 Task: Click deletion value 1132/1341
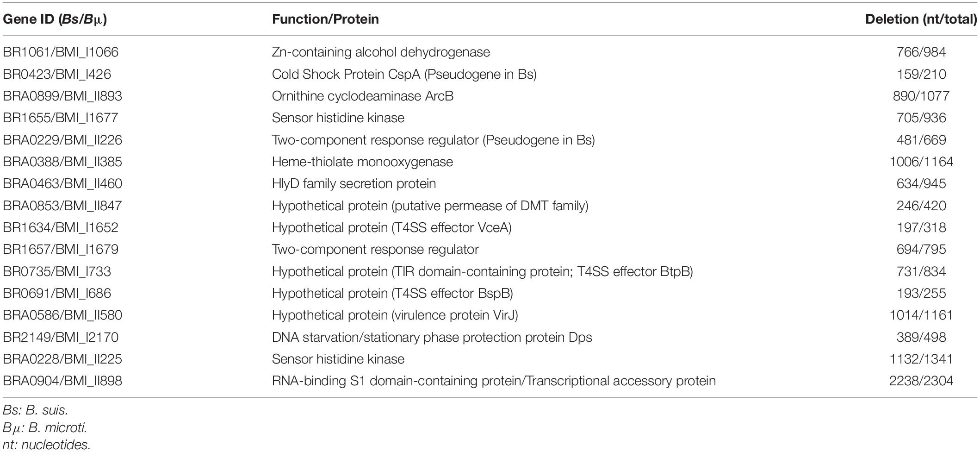[x=921, y=359]
